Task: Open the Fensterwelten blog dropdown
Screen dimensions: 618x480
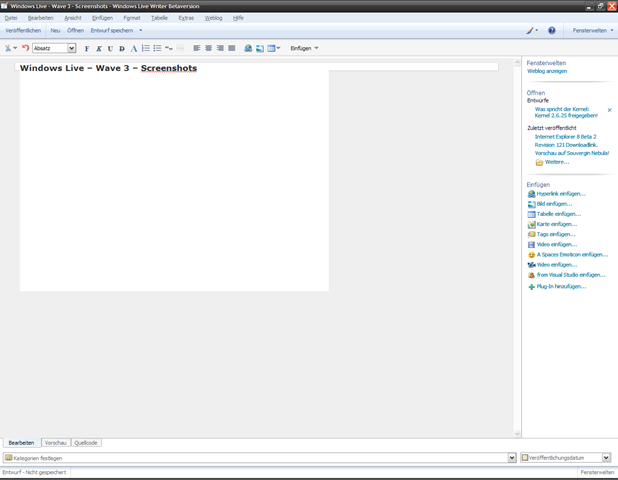Action: tap(593, 30)
